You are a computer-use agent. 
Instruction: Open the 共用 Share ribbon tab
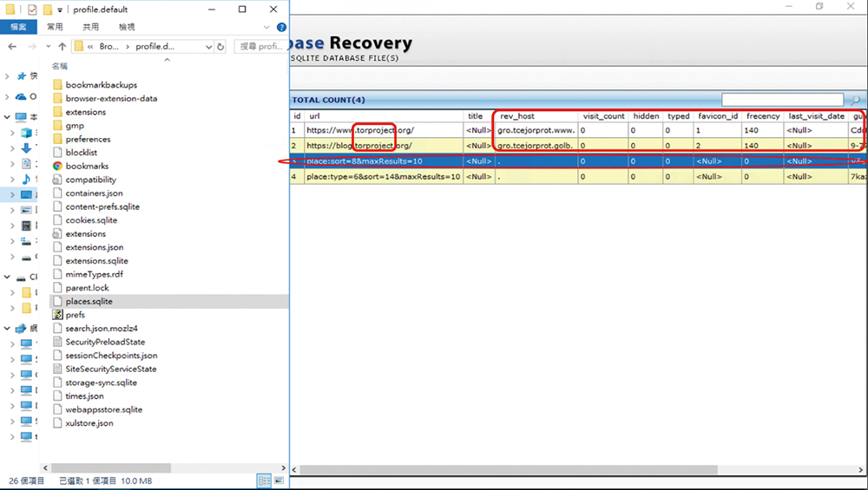point(91,27)
